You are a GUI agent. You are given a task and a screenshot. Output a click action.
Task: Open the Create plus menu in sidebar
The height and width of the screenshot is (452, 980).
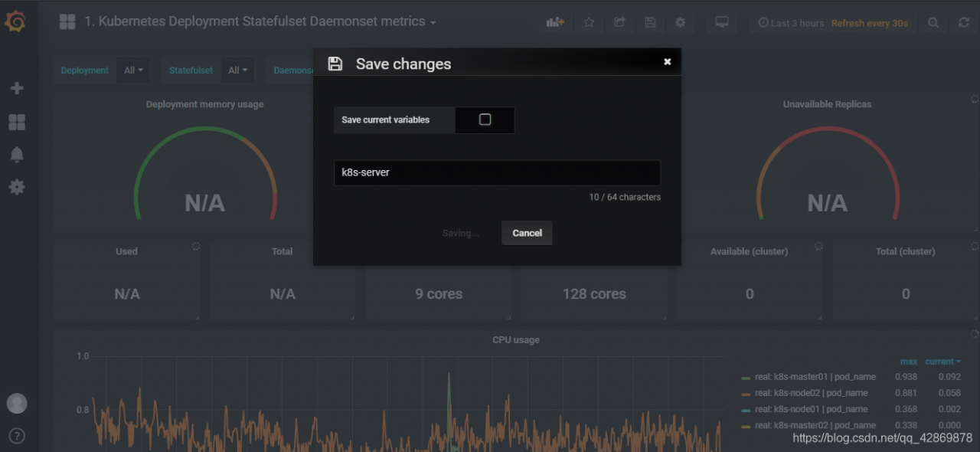[x=17, y=88]
